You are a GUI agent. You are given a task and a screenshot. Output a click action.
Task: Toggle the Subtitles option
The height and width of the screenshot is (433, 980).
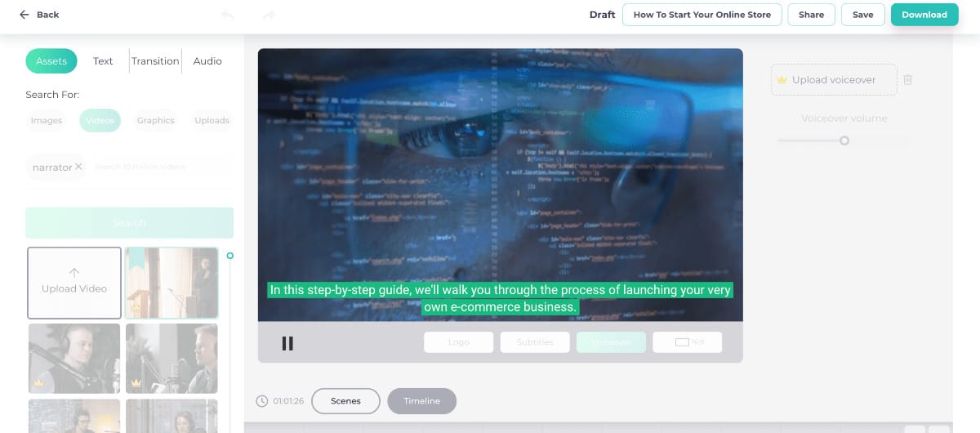(534, 342)
